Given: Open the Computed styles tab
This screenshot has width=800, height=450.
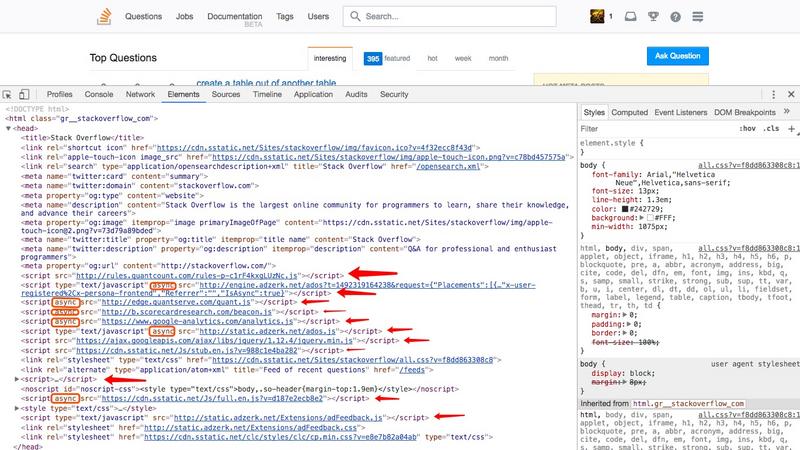Looking at the screenshot, I should point(630,112).
